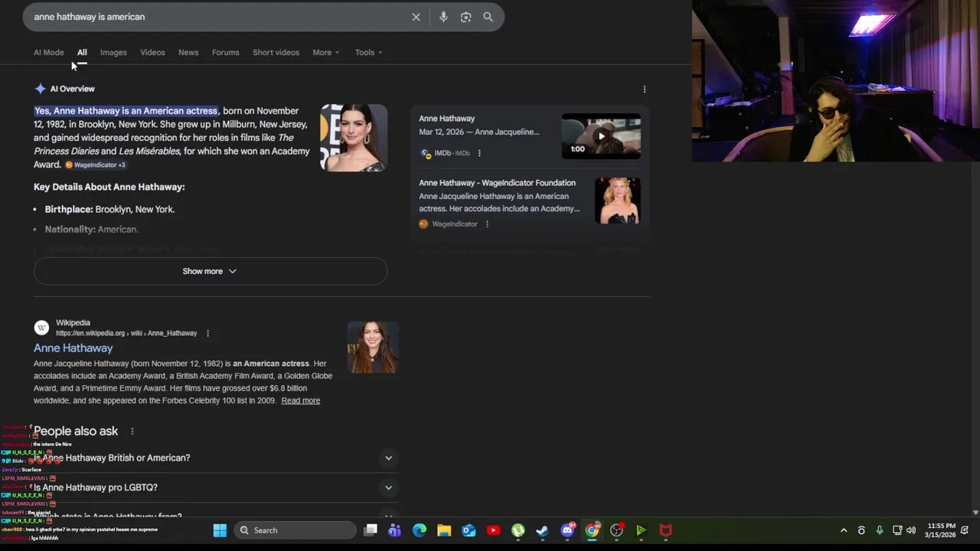Start voice search with the microphone icon

(x=443, y=17)
